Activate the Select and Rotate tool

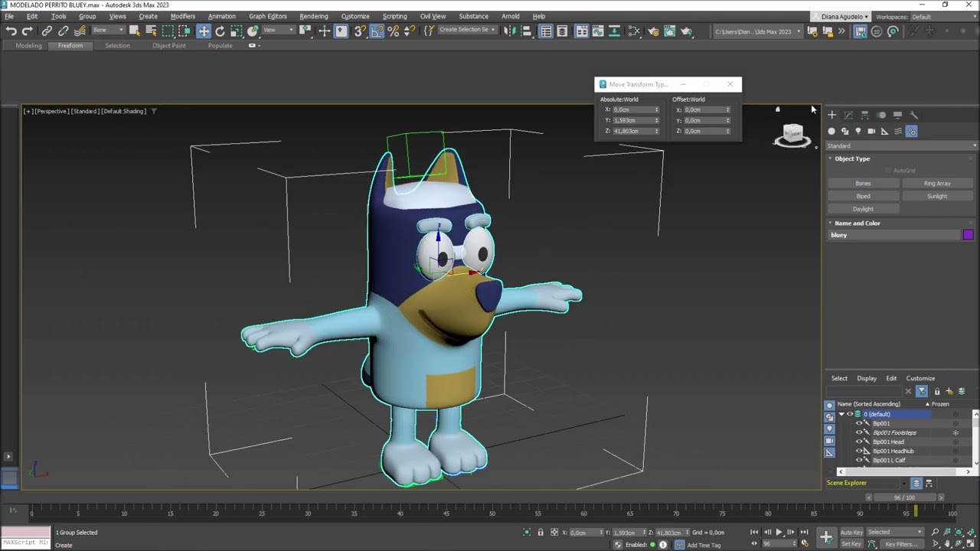(x=220, y=31)
